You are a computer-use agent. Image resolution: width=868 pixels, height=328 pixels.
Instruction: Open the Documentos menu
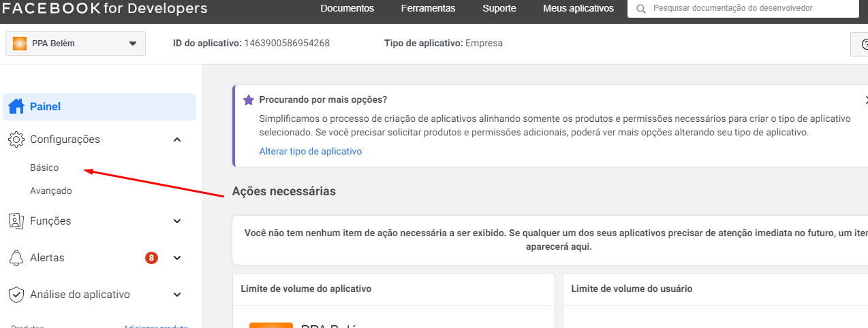(347, 9)
